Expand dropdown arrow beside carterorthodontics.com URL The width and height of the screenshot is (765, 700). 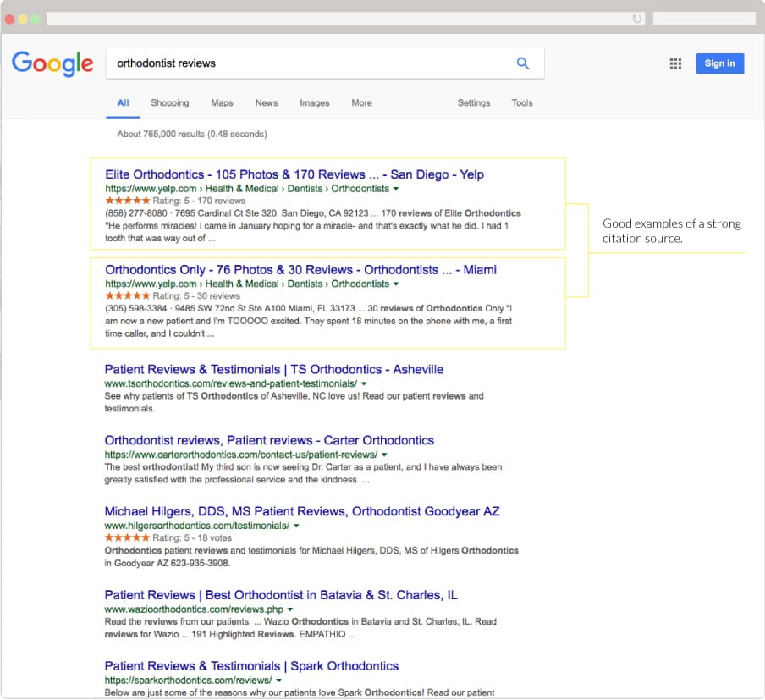[384, 455]
